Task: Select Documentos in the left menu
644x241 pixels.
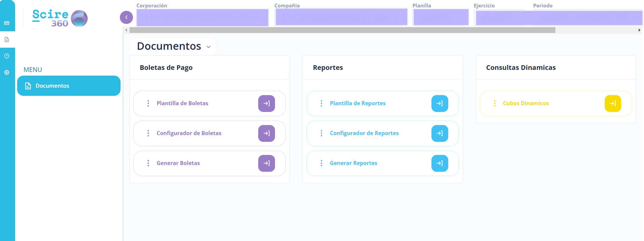Action: pos(69,86)
